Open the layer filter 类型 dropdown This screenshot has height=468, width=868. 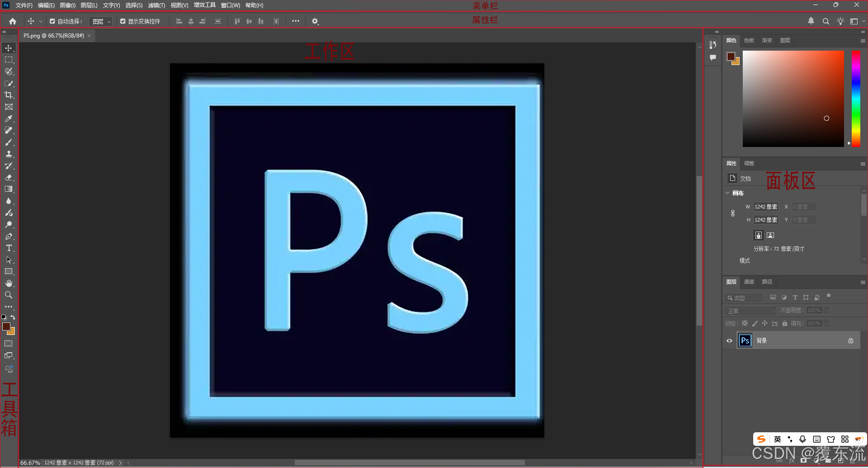[743, 298]
